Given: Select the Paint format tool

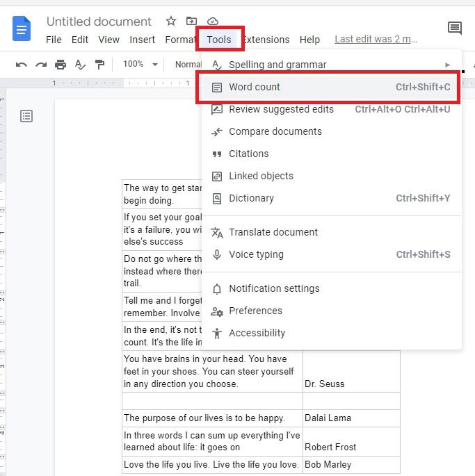Looking at the screenshot, I should click(99, 65).
